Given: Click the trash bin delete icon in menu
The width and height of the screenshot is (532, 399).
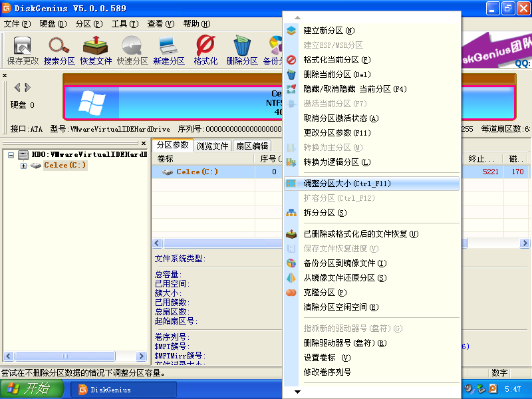Looking at the screenshot, I should 291,74.
